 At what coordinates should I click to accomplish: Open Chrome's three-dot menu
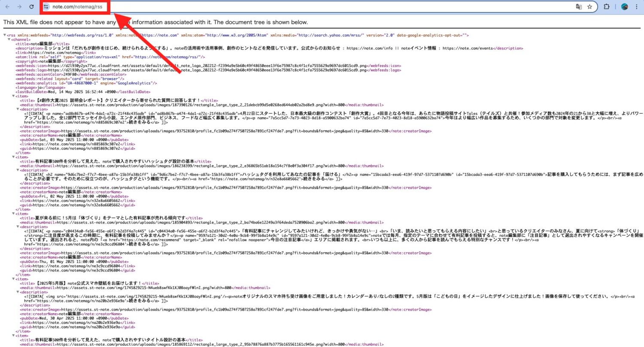(636, 7)
